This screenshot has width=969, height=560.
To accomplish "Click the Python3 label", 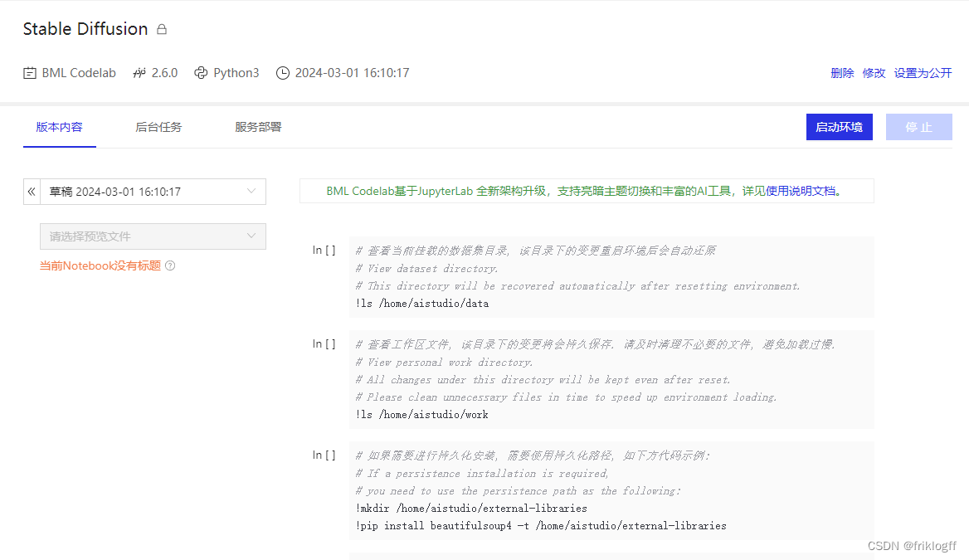I will click(x=236, y=73).
